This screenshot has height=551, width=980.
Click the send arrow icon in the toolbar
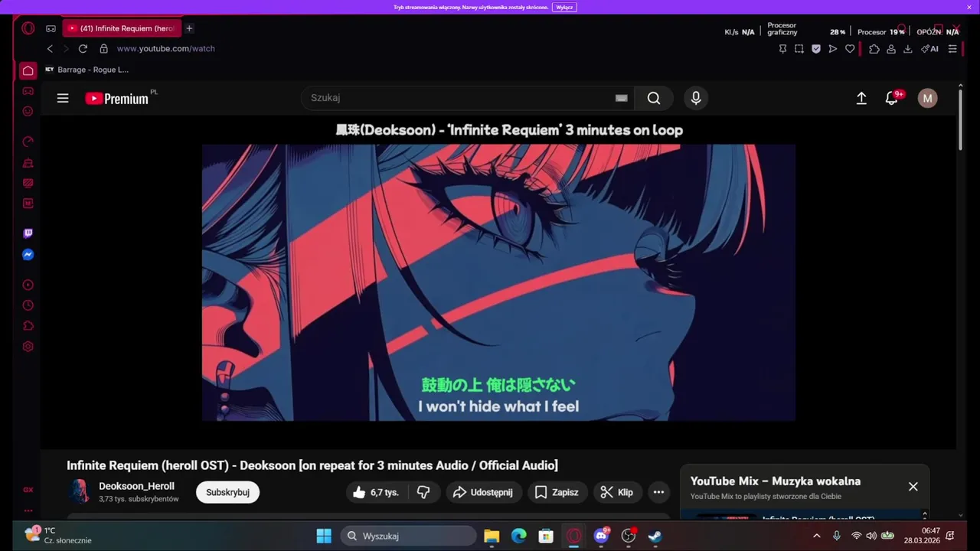click(833, 48)
